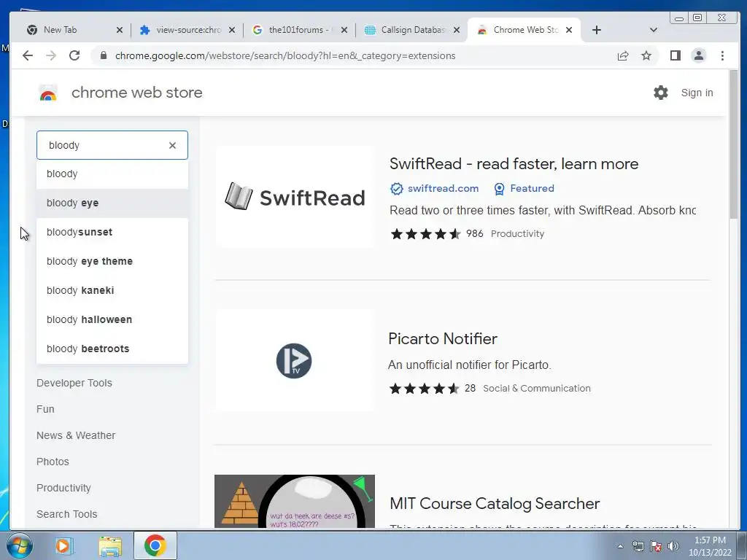Bookmark this page with the star icon
Viewport: 747px width, 560px height.
point(646,55)
